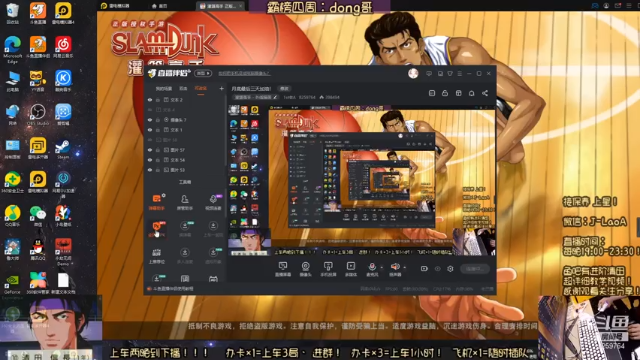This screenshot has height=360, width=640.
Task: Add a phone screen-cast source
Action: pyautogui.click(x=328, y=269)
